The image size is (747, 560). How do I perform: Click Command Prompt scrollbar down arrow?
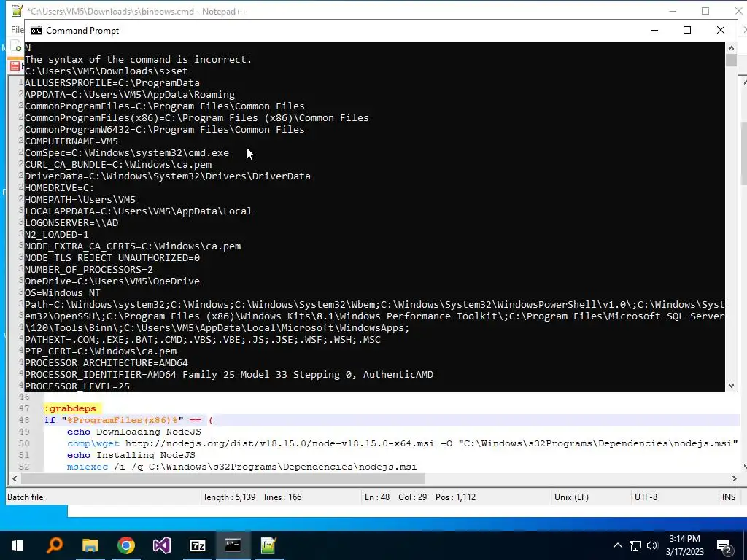click(x=731, y=386)
